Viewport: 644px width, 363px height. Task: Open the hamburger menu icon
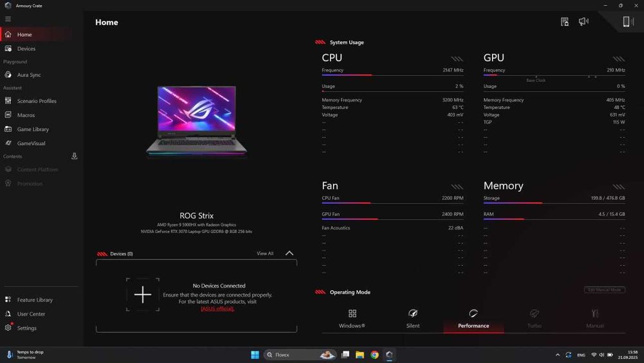point(8,19)
